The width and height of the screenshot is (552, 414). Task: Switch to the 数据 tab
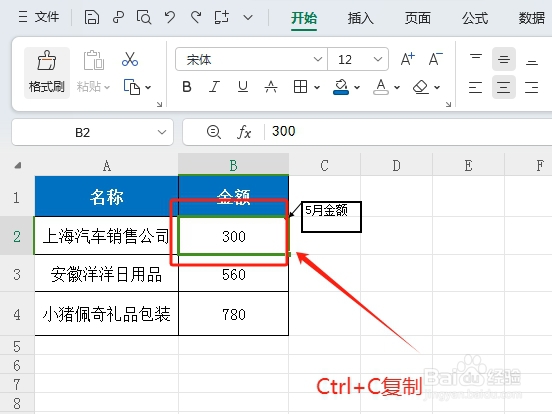click(532, 18)
